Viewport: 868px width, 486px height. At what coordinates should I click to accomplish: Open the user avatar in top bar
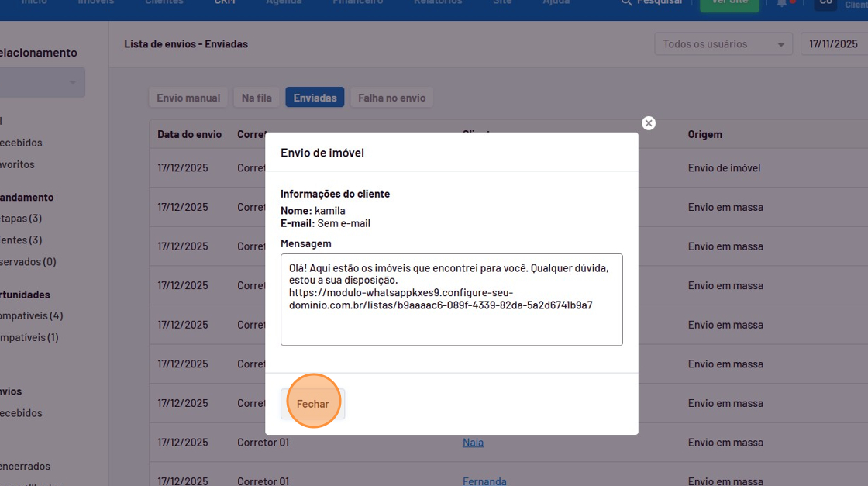pos(825,3)
